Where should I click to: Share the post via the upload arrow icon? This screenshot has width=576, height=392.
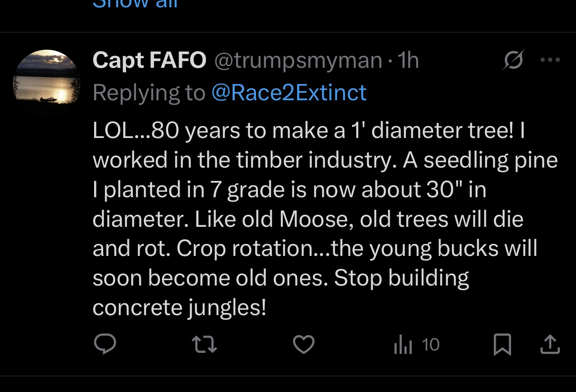(x=549, y=344)
